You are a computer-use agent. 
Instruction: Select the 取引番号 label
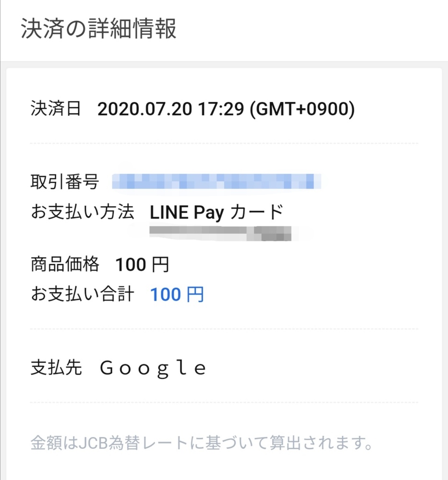point(64,182)
